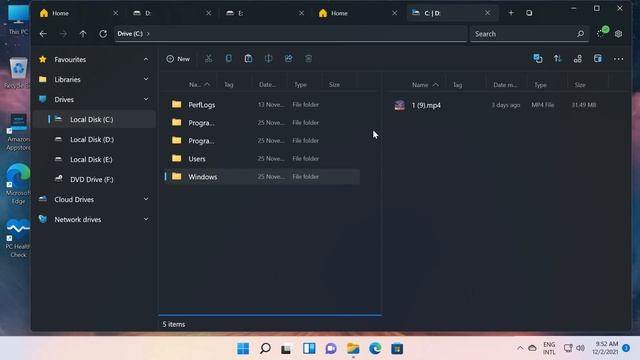Add a new tab with plus button

point(511,13)
